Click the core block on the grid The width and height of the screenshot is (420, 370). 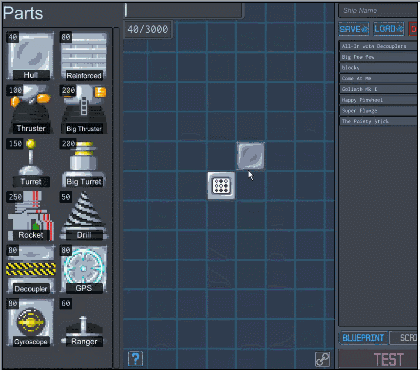click(x=221, y=186)
